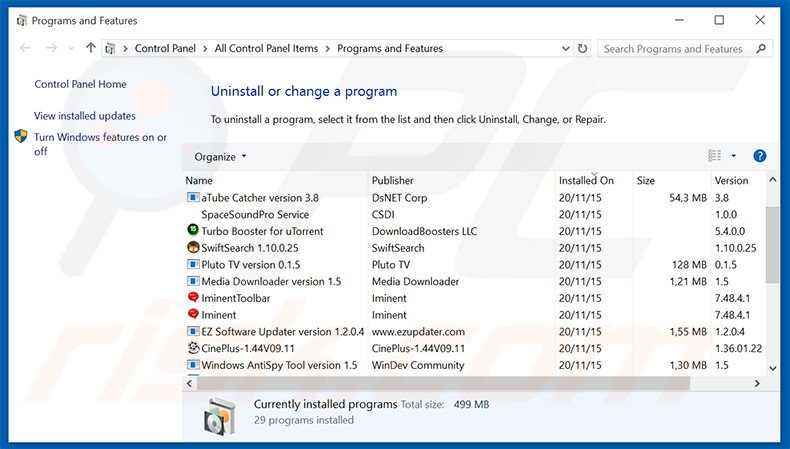Click the EZ Software Updater icon
The height and width of the screenshot is (449, 790).
(x=193, y=332)
